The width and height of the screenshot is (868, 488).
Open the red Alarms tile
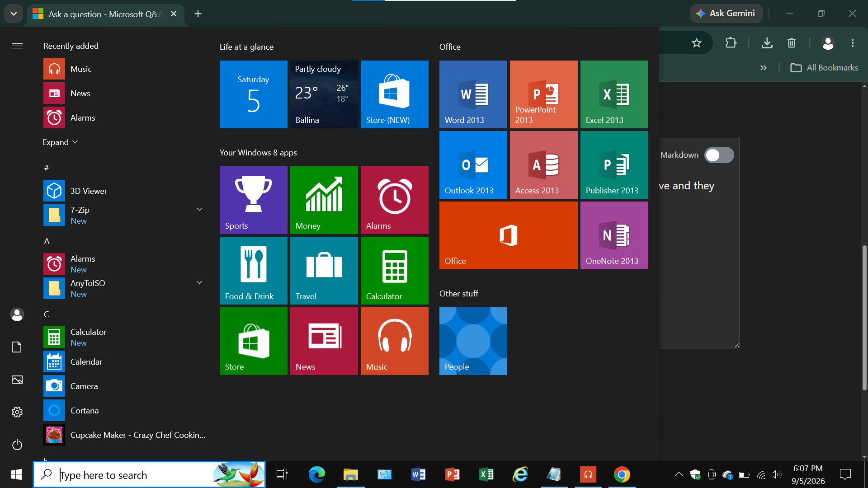tap(394, 200)
